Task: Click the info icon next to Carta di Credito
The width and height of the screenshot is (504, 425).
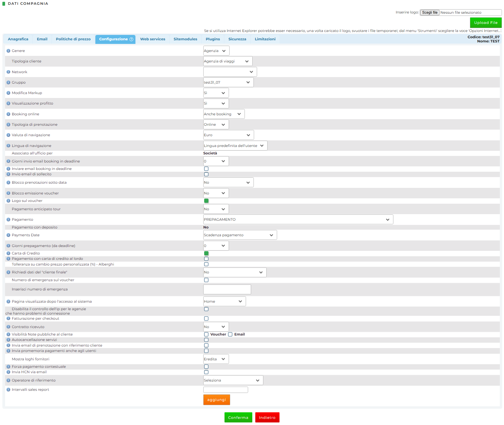Action: tap(8, 253)
